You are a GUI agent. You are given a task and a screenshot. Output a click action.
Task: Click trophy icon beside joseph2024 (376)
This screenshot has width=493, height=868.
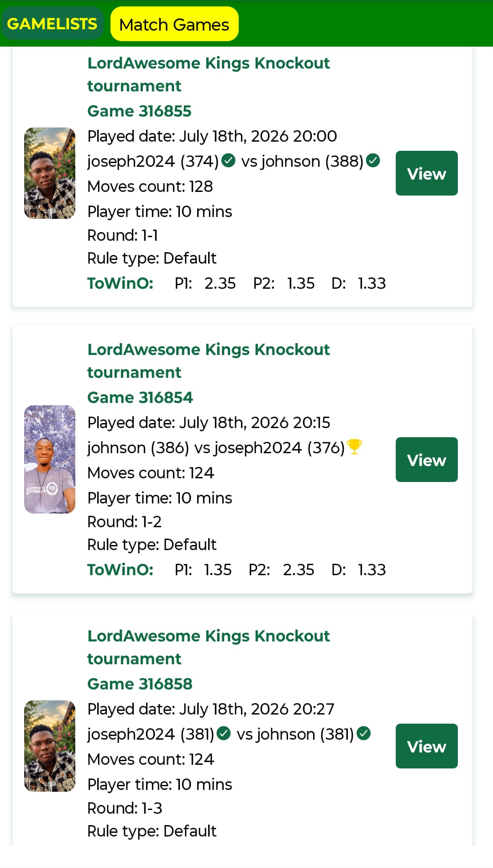pos(354,446)
